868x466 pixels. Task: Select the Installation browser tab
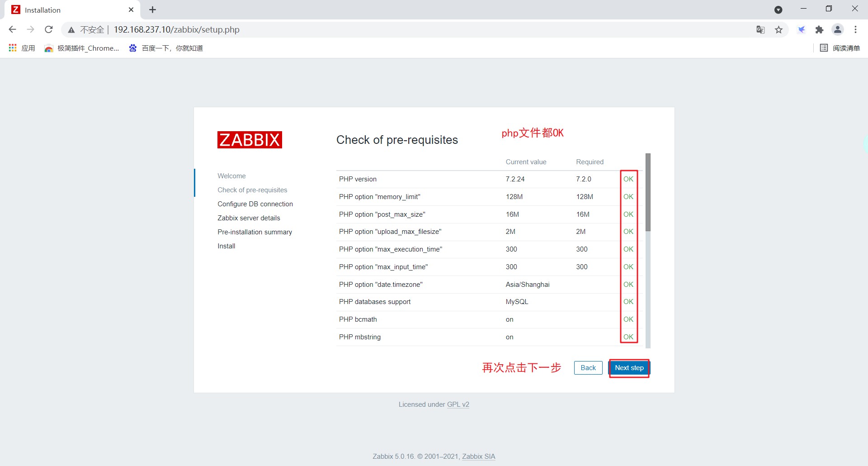point(72,10)
